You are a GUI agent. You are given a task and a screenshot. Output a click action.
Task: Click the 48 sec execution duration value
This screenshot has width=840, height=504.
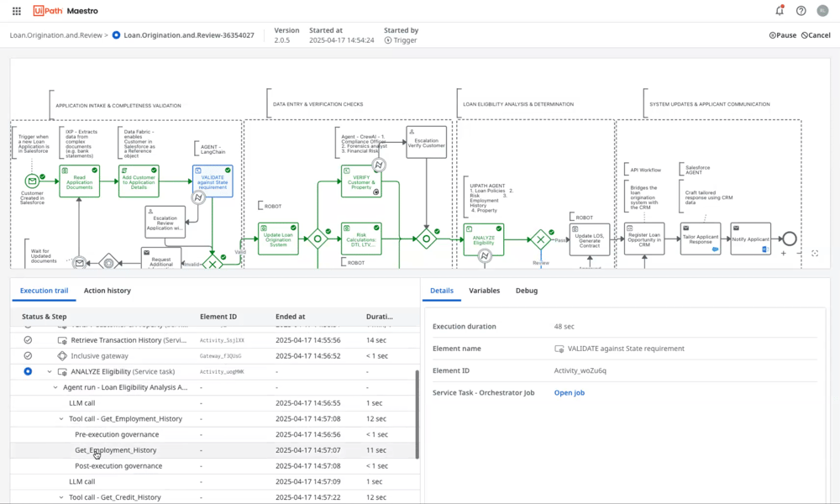pyautogui.click(x=564, y=326)
